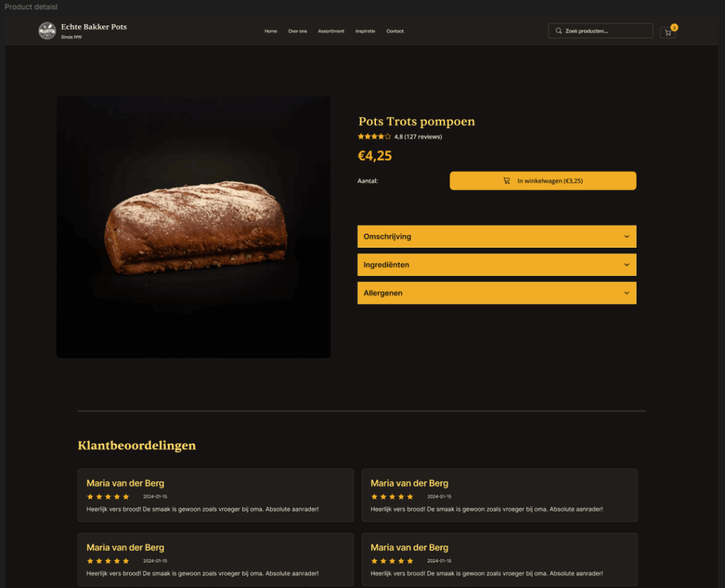Image resolution: width=725 pixels, height=588 pixels.
Task: Click the stars in the bottom-right review card
Action: pos(392,560)
